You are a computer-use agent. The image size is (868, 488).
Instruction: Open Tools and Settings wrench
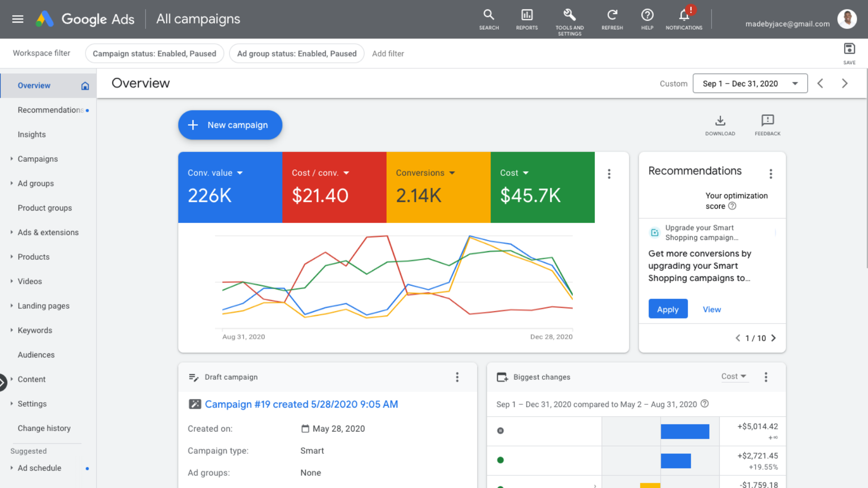pyautogui.click(x=569, y=15)
